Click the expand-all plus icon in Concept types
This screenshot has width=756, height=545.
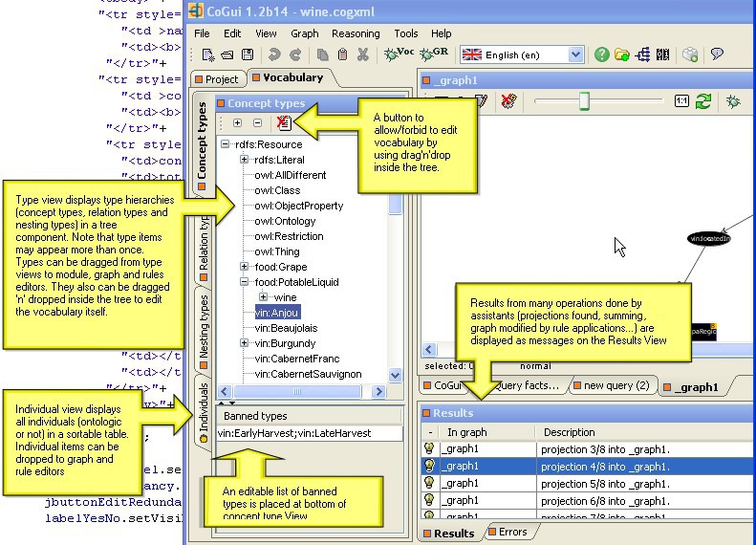click(x=237, y=123)
